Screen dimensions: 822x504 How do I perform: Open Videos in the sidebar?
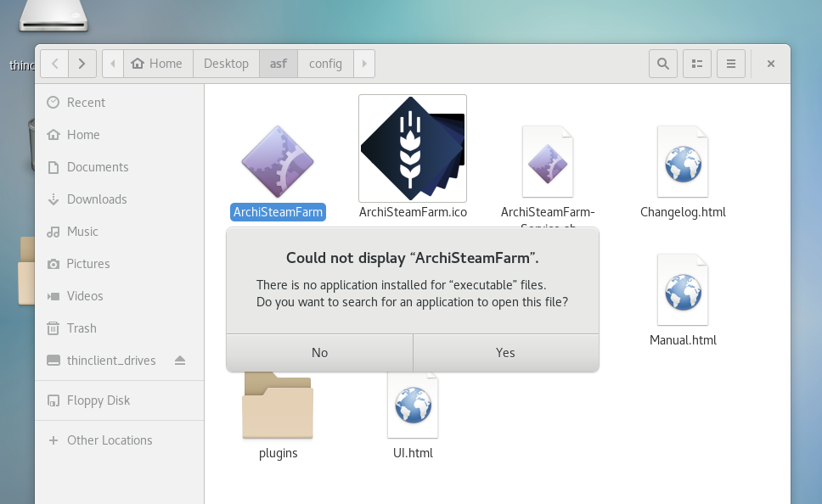pos(120,296)
